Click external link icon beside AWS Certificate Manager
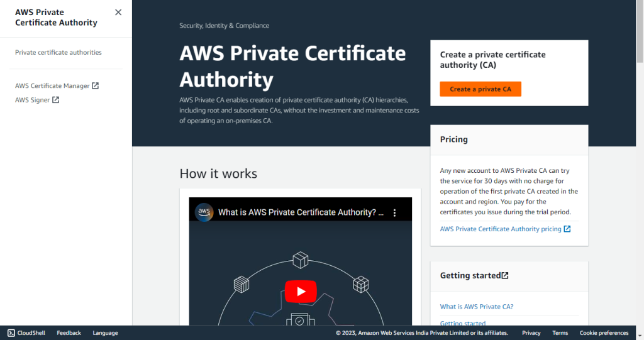The height and width of the screenshot is (340, 644). (96, 85)
